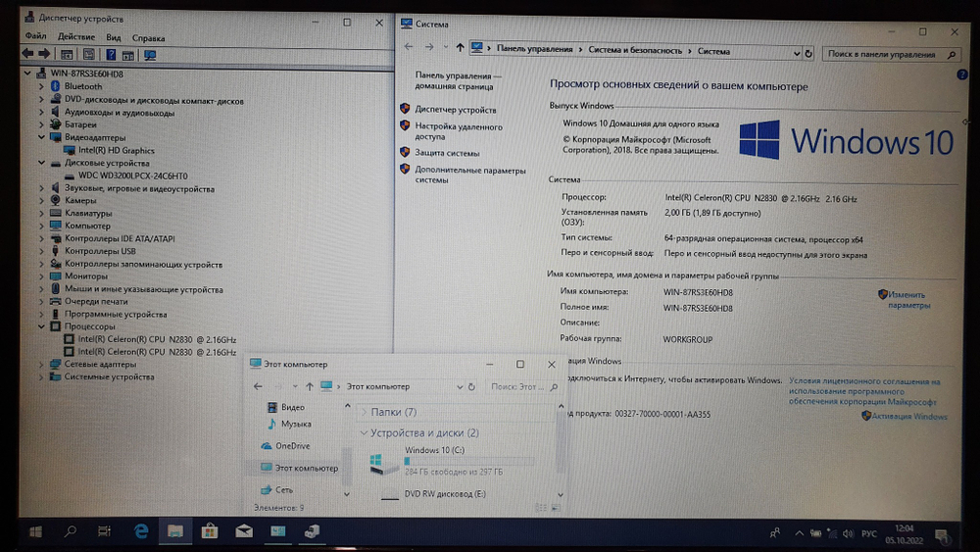Click the monitor scan icon in Device Manager toolbar

point(150,55)
